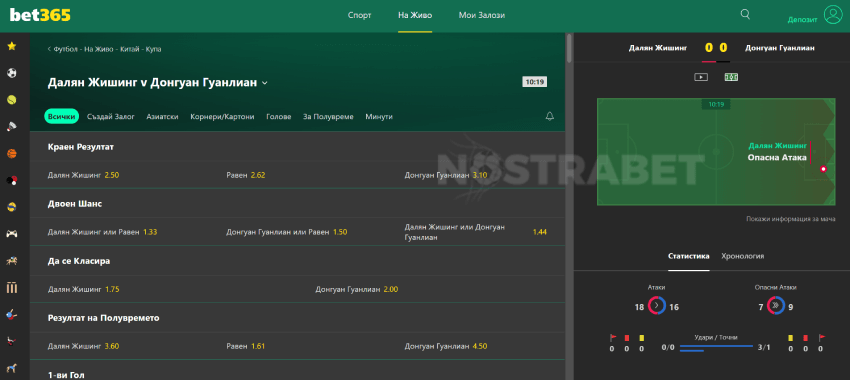Switch to the Статистика tab
The height and width of the screenshot is (380, 850).
[688, 256]
